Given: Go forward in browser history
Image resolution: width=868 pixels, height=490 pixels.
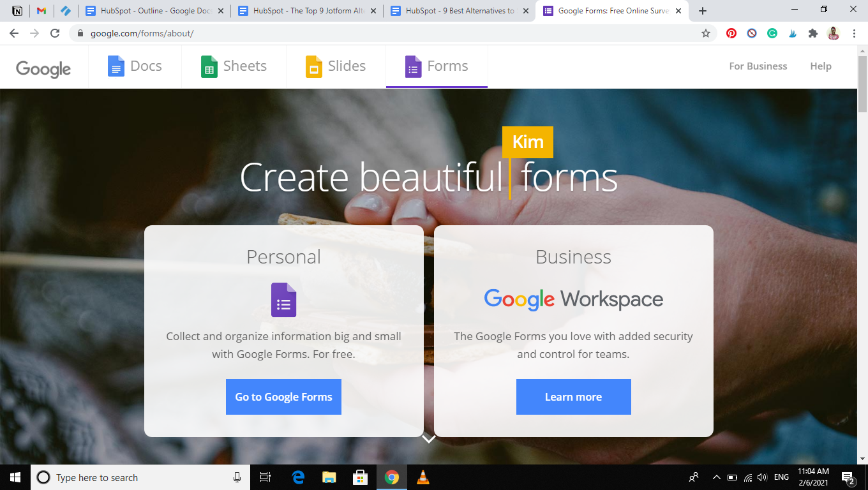Looking at the screenshot, I should coord(34,33).
